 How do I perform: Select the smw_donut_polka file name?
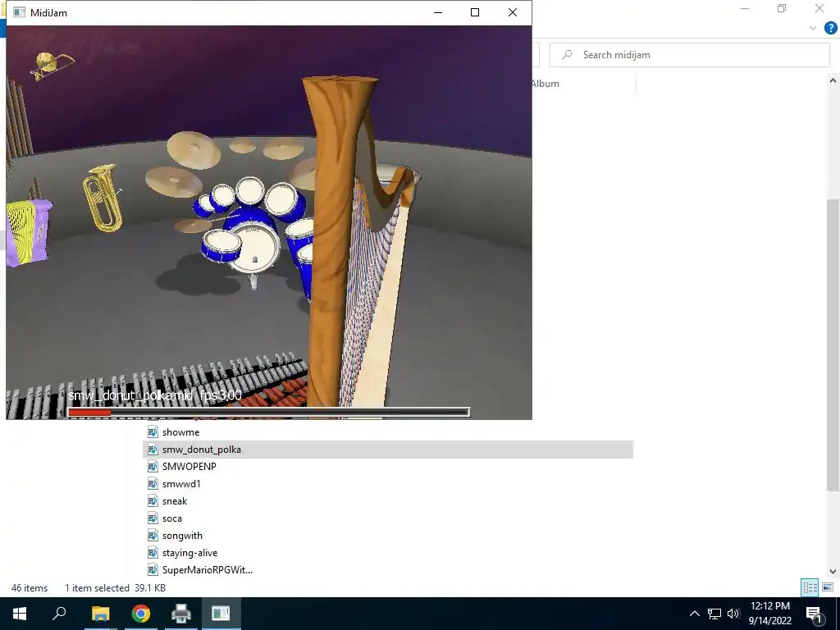click(202, 450)
